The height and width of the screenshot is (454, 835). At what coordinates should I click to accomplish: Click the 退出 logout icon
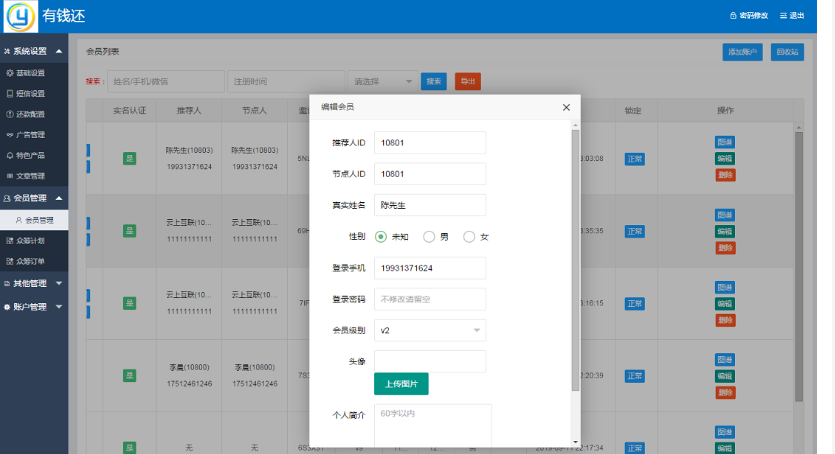pos(783,16)
